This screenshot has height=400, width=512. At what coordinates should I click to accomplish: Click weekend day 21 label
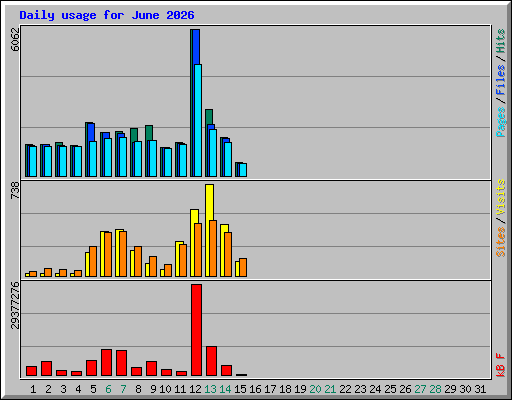[330, 389]
